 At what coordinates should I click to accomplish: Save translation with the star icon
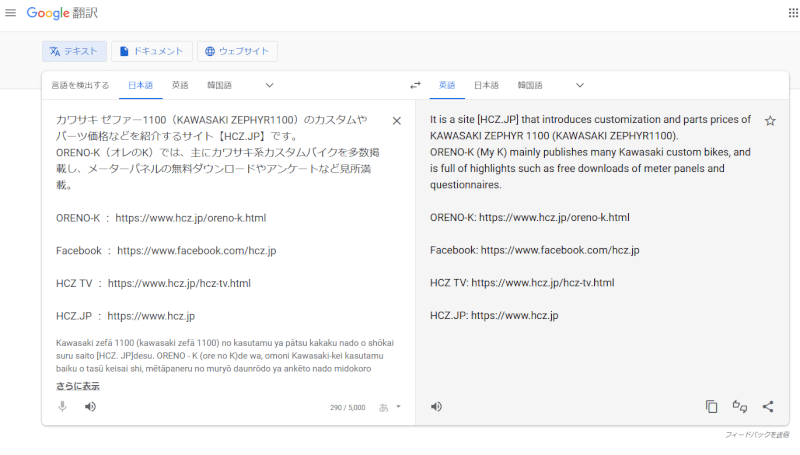[770, 121]
